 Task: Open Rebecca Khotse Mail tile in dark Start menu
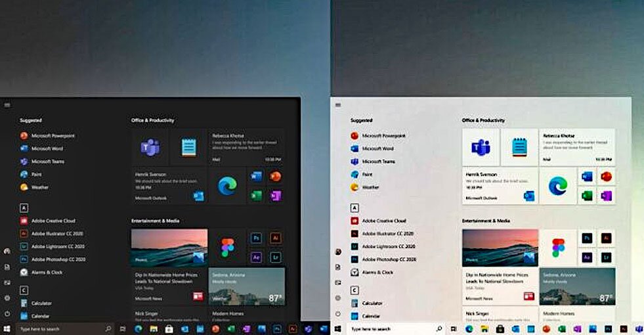[x=247, y=147]
